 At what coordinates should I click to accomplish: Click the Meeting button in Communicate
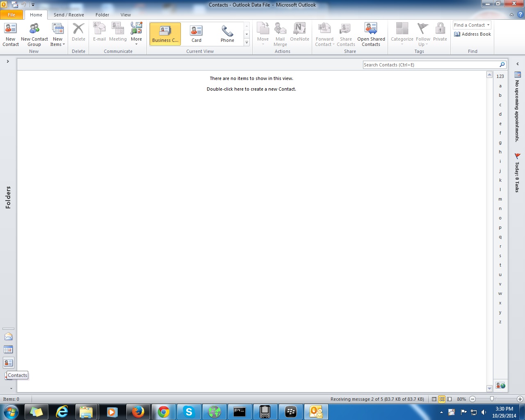coord(118,32)
